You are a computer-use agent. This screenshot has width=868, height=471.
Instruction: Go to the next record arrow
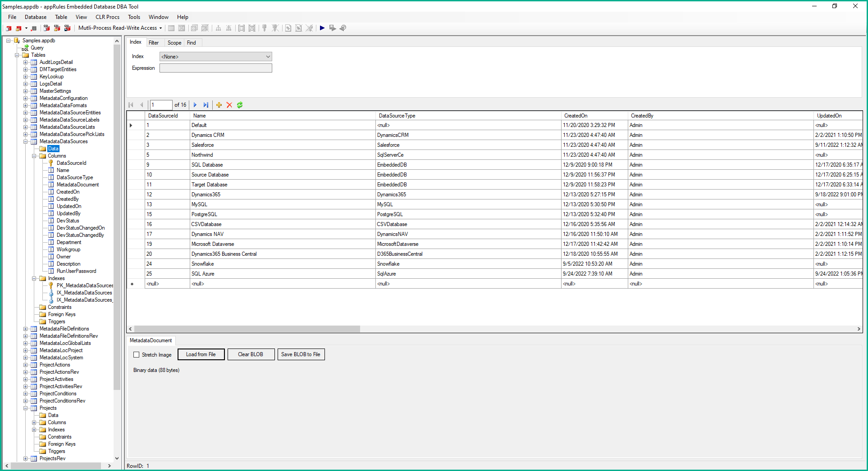tap(195, 105)
